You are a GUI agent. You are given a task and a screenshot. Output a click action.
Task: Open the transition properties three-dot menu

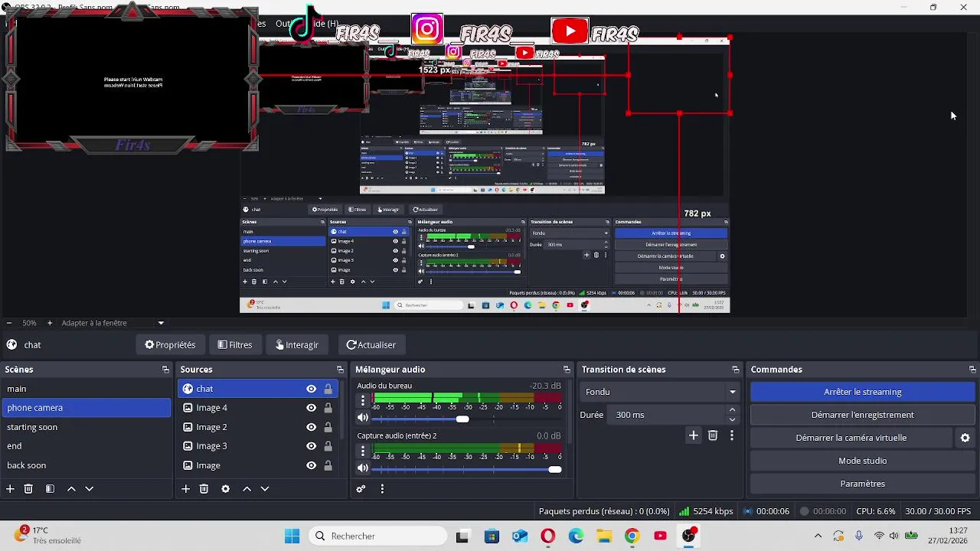point(732,435)
